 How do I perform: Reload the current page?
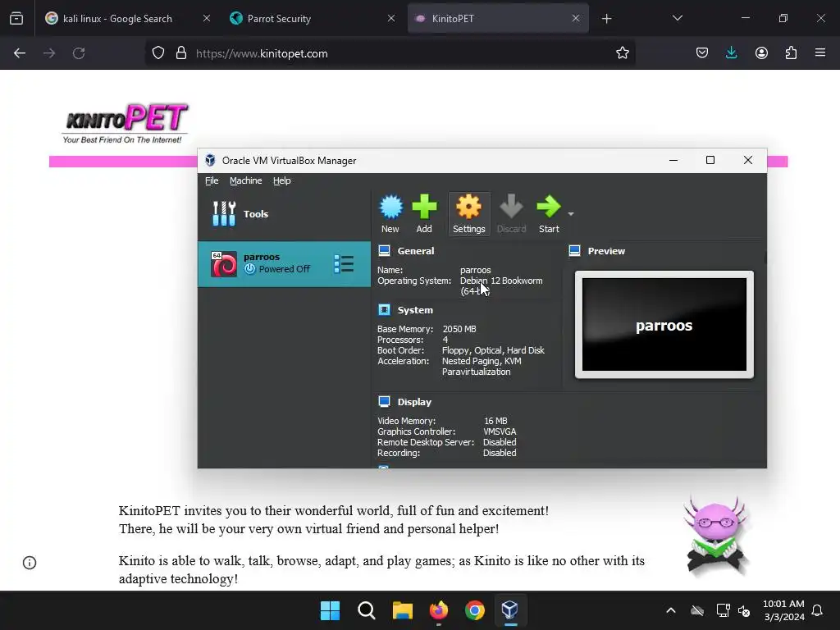coord(79,53)
